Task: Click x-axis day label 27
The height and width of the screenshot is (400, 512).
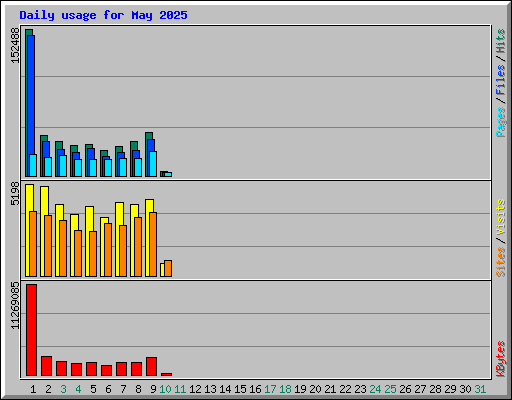Action: tap(420, 389)
